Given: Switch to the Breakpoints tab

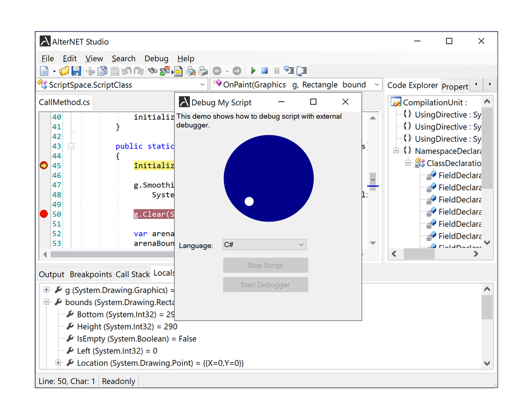Looking at the screenshot, I should coord(90,274).
